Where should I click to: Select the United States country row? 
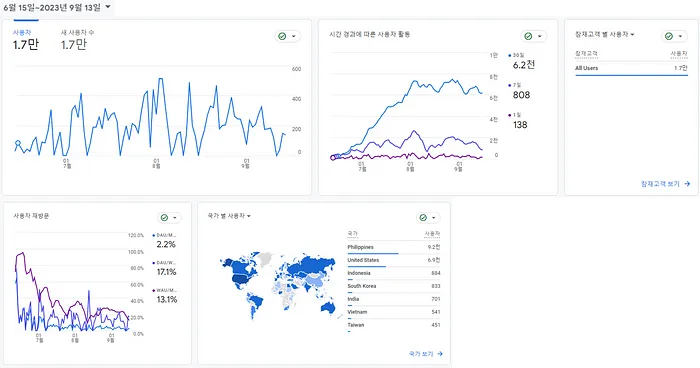coord(394,260)
